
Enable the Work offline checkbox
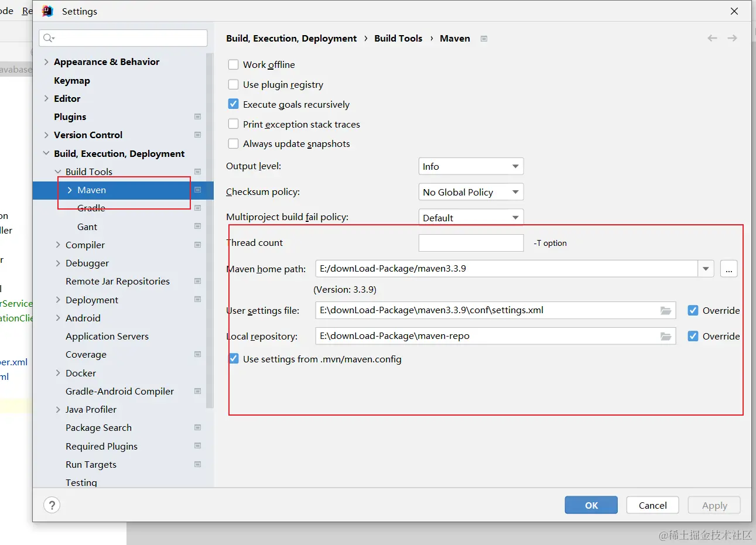point(234,64)
